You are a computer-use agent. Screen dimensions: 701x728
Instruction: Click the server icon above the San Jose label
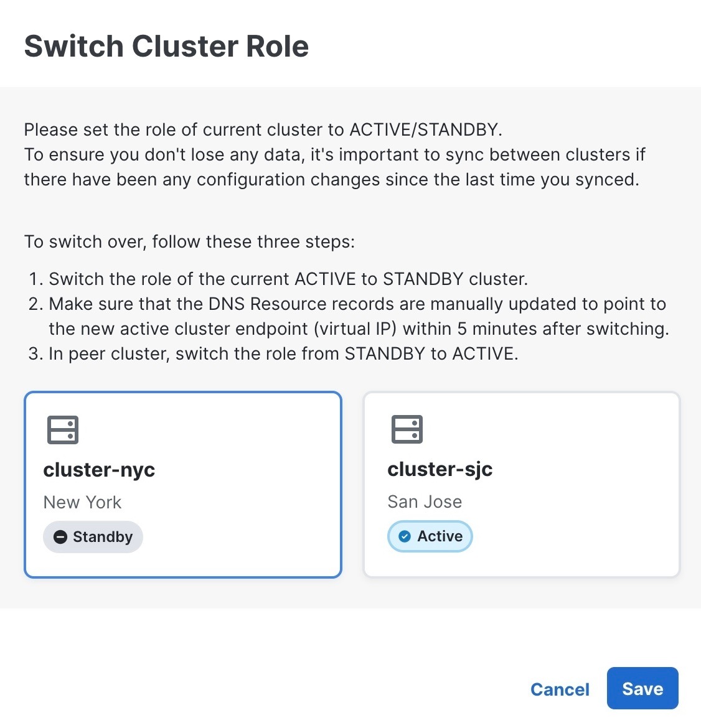pos(407,429)
